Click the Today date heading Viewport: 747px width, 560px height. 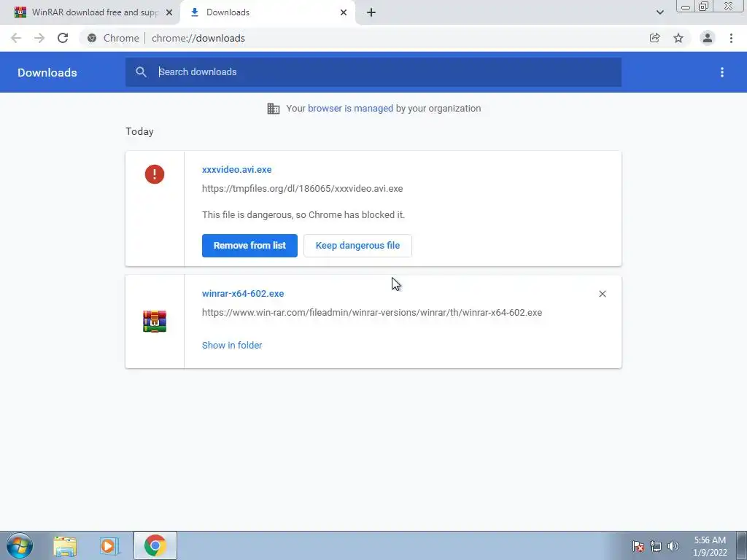(x=139, y=131)
